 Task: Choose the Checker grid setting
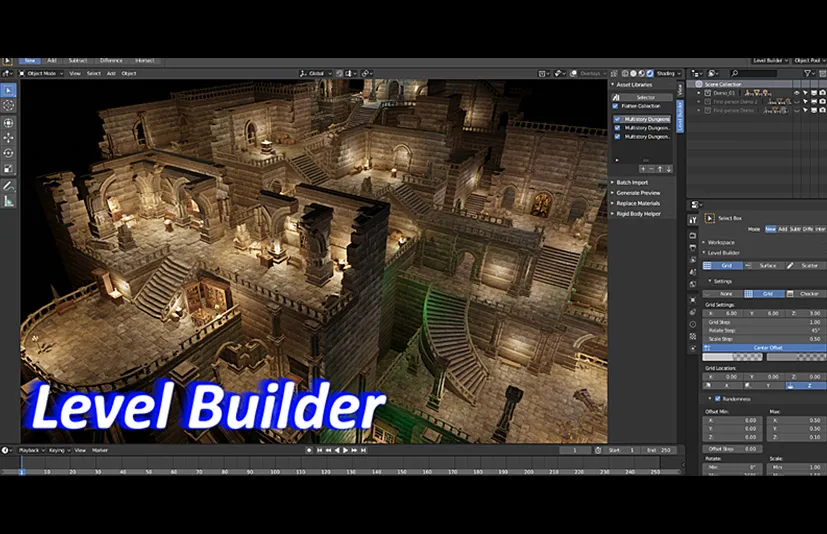806,293
